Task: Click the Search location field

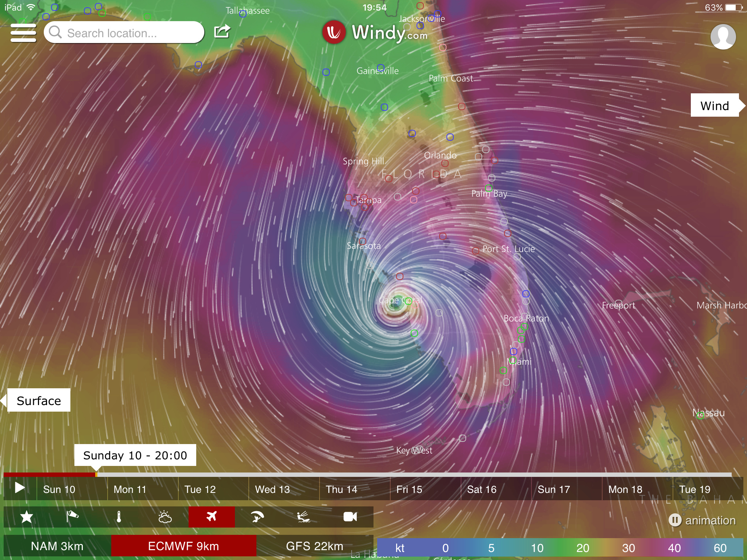Action: 124,33
